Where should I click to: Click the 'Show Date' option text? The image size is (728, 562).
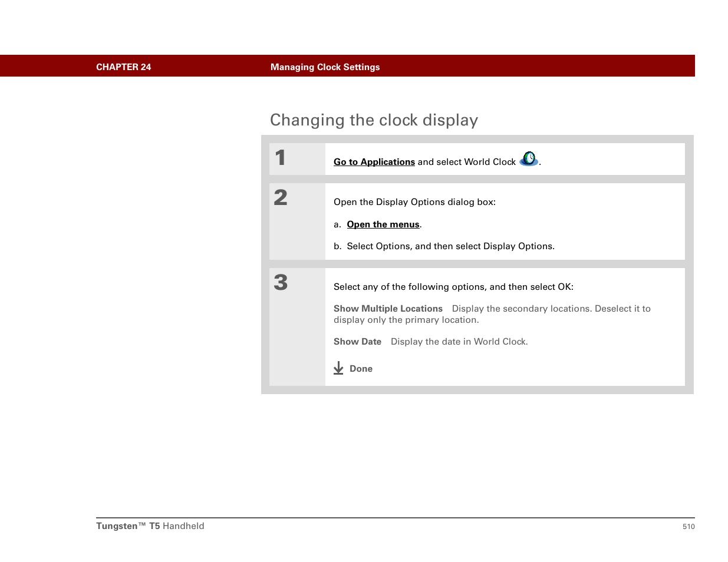(357, 342)
